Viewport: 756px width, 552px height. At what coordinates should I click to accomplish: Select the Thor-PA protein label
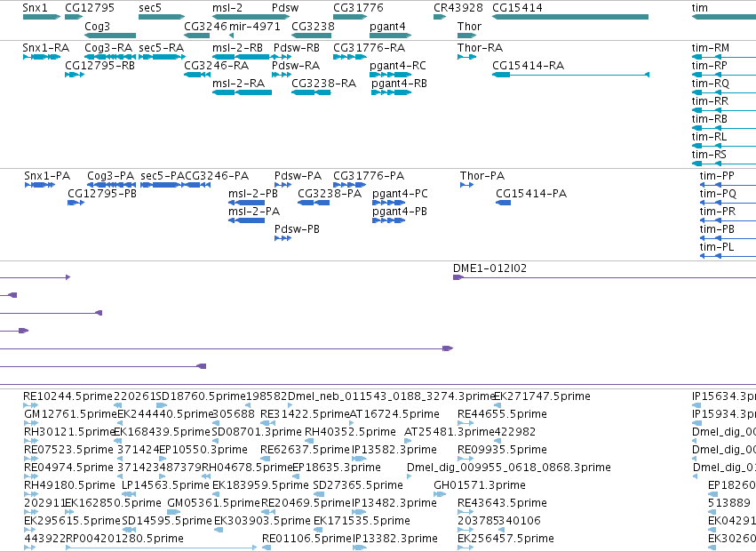pyautogui.click(x=482, y=176)
